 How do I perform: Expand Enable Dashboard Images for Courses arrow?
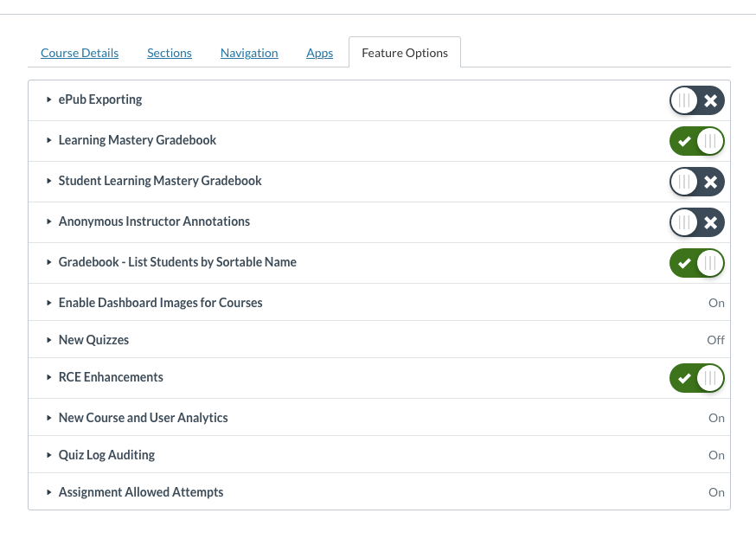coord(49,303)
